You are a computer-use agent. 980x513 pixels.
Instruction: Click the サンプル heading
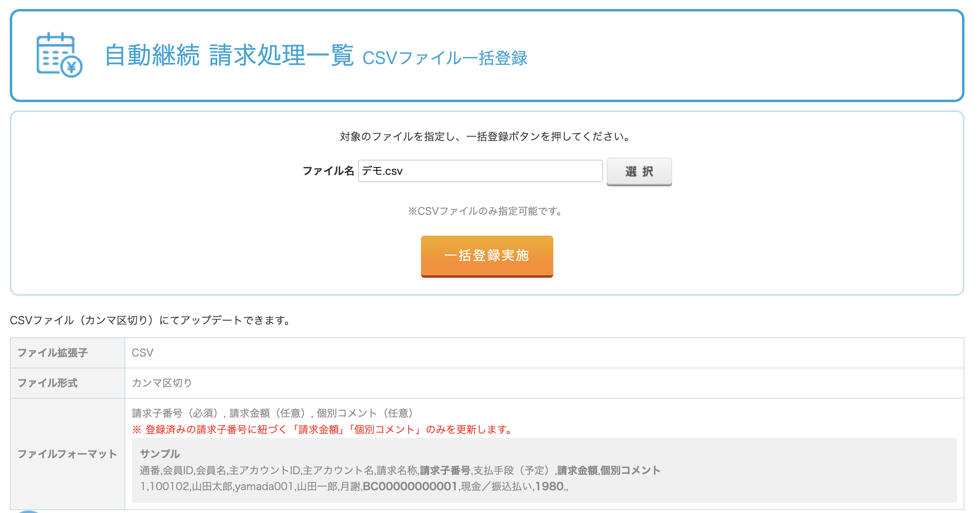160,454
